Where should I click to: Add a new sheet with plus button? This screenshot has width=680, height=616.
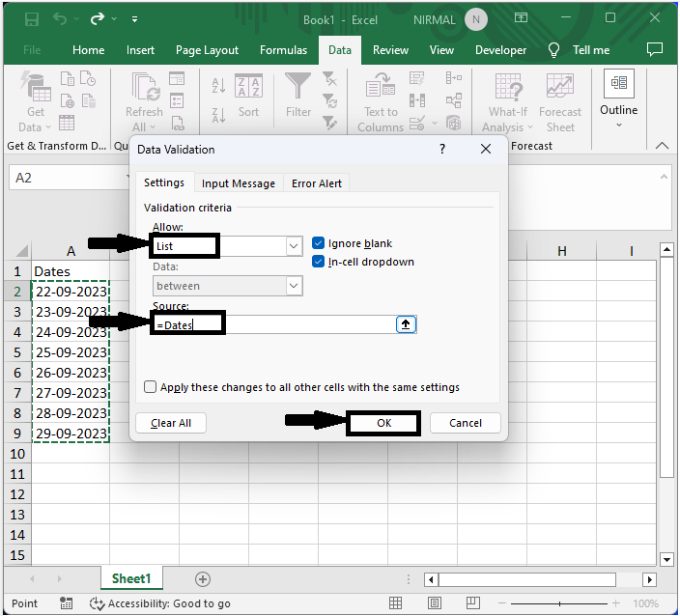coord(203,579)
